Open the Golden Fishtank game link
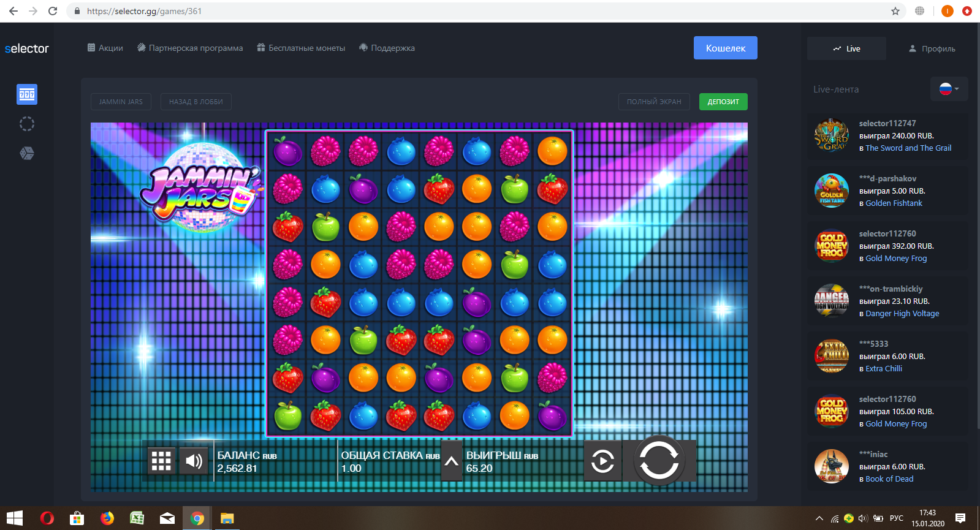Screen dimensions: 980x530 tap(894, 203)
